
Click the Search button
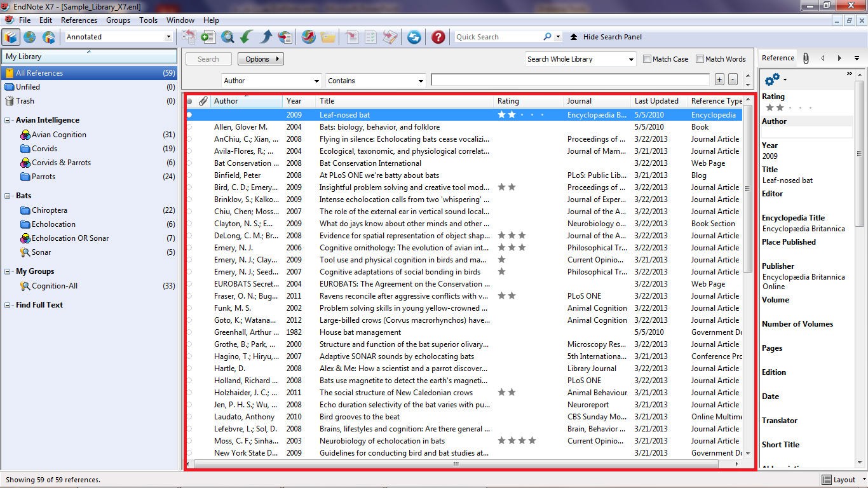coord(208,59)
